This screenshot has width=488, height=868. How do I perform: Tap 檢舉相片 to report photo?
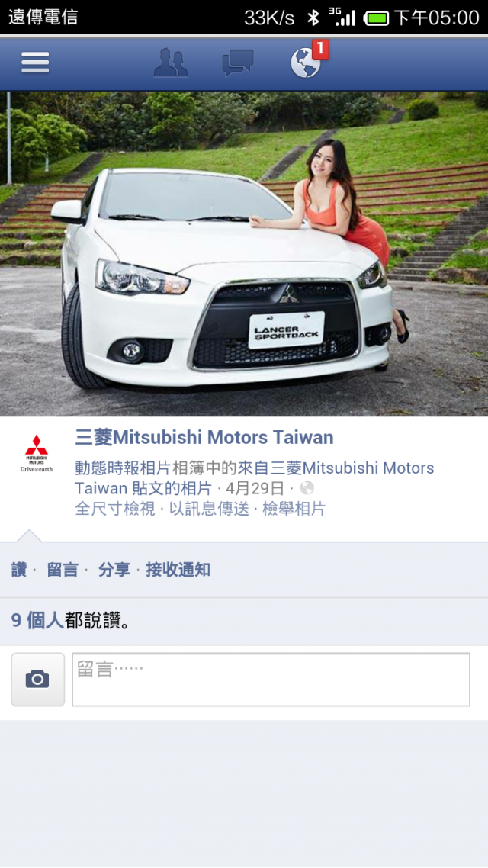tap(294, 509)
